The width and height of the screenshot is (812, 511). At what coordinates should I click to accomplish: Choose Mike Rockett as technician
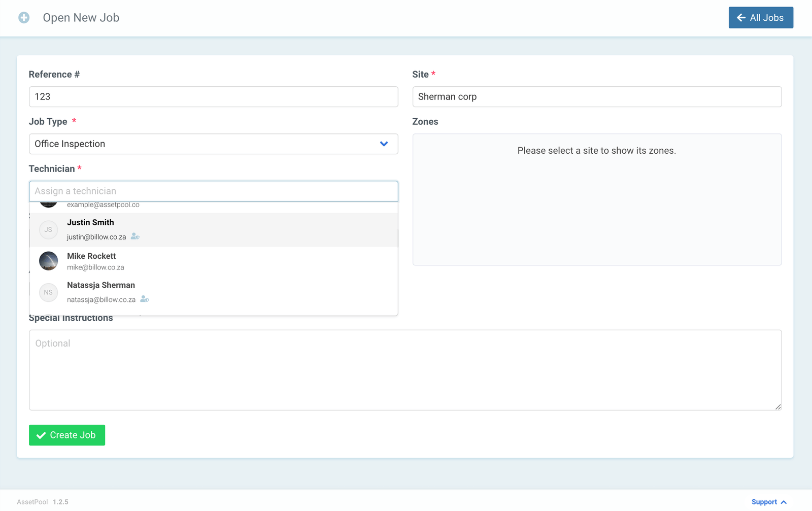point(213,261)
